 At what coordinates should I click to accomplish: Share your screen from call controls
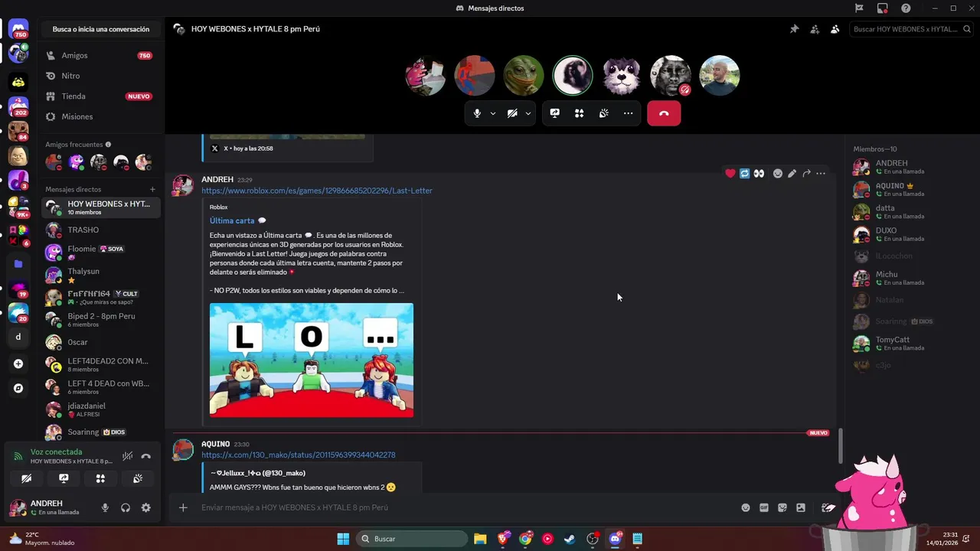tap(555, 113)
